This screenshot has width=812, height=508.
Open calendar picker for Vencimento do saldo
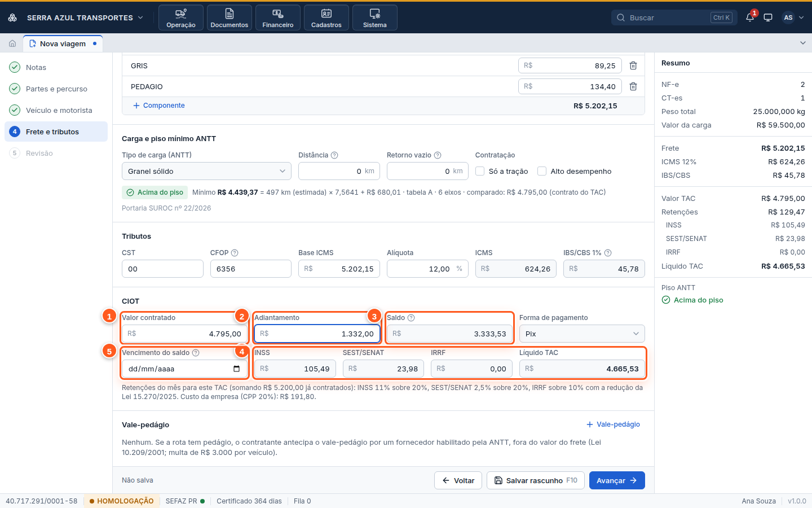pos(236,369)
